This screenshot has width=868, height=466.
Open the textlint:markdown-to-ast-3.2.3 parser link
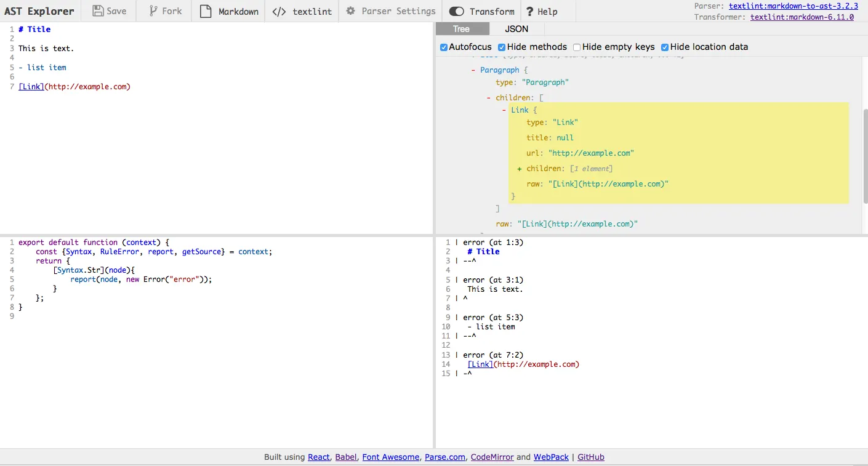coord(793,6)
